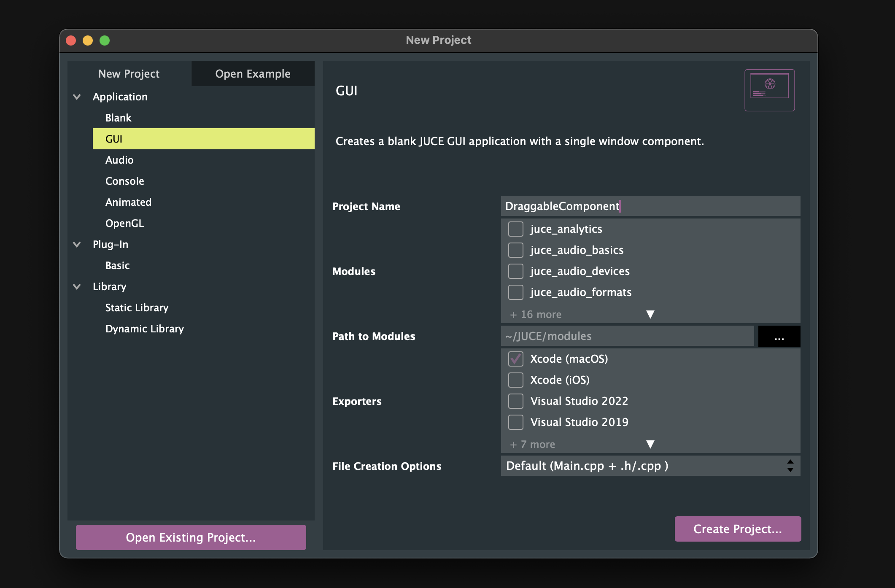Click the Path to Modules text field

[628, 336]
